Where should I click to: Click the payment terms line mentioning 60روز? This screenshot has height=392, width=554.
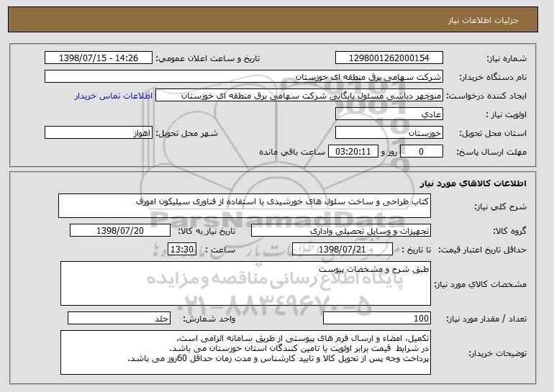pyautogui.click(x=278, y=359)
